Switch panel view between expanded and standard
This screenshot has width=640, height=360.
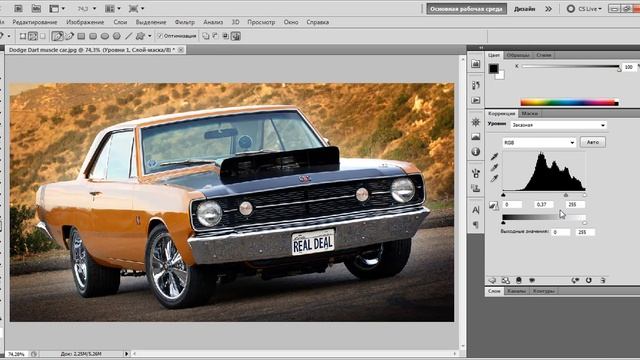pyautogui.click(x=506, y=280)
